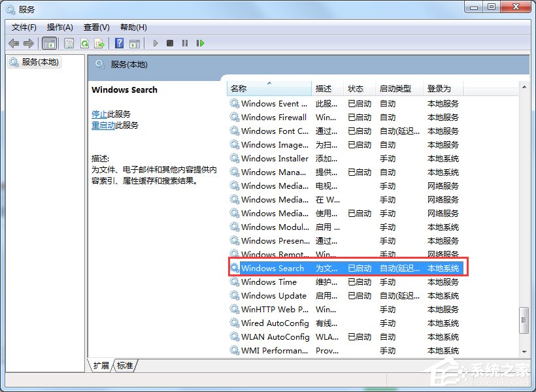
Task: Refresh the service list with toolbar icon
Action: click(x=85, y=43)
